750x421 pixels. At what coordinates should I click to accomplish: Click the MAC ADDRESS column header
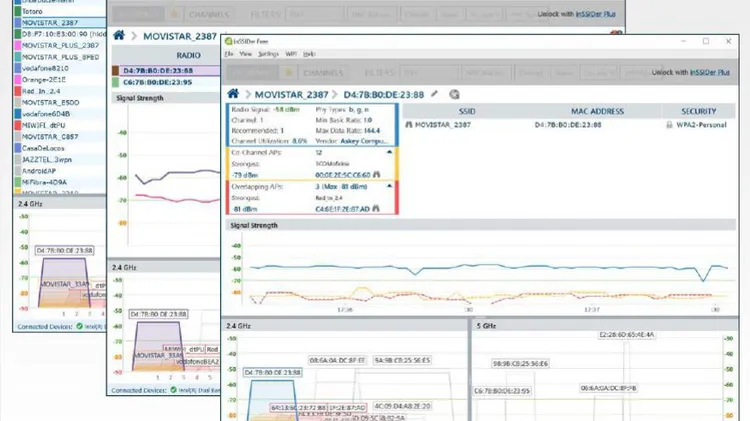597,111
